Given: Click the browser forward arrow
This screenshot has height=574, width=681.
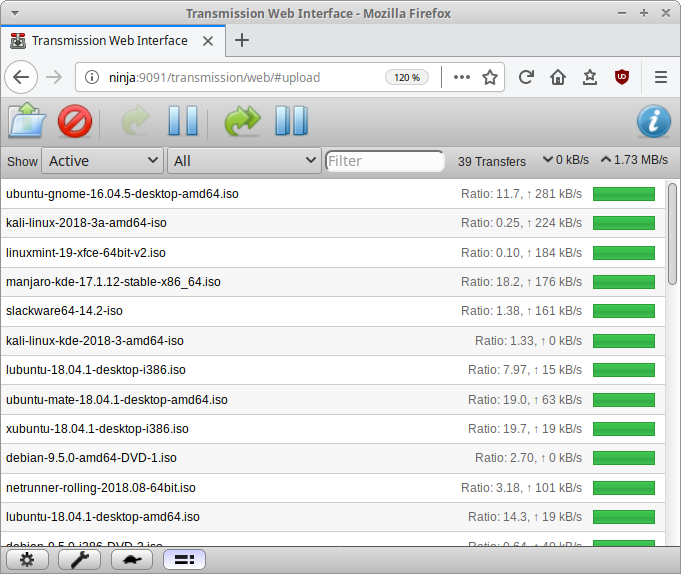Looking at the screenshot, I should point(54,77).
